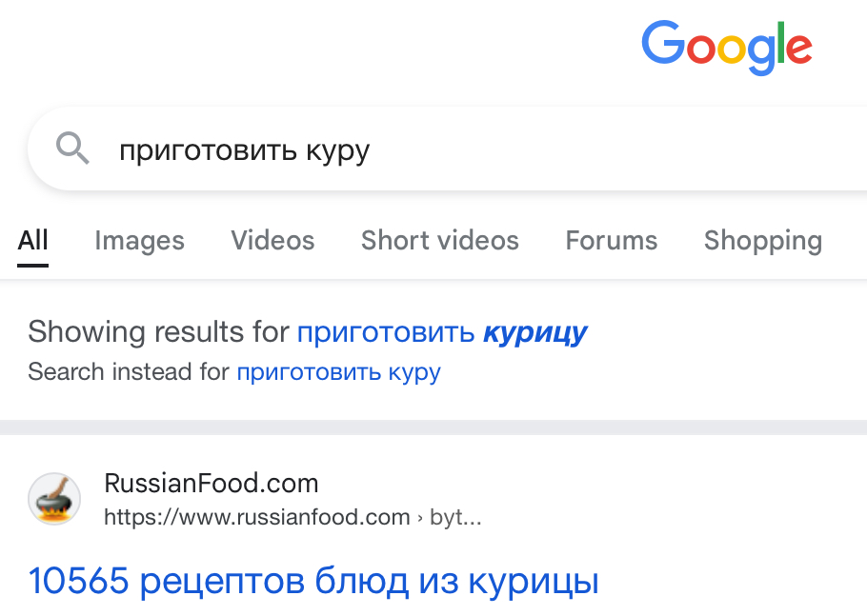Screen dimensions: 867x616
Task: Click the RussianFood.com favicon
Action: [x=54, y=498]
